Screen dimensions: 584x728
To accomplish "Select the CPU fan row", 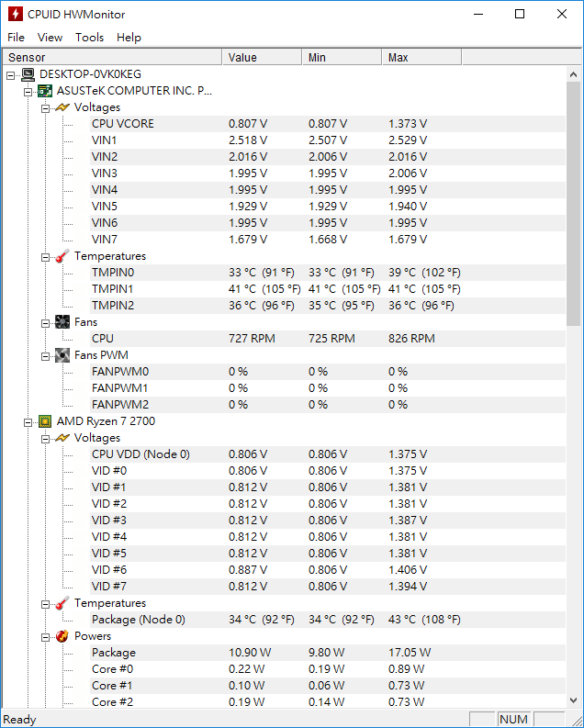I will [328, 339].
